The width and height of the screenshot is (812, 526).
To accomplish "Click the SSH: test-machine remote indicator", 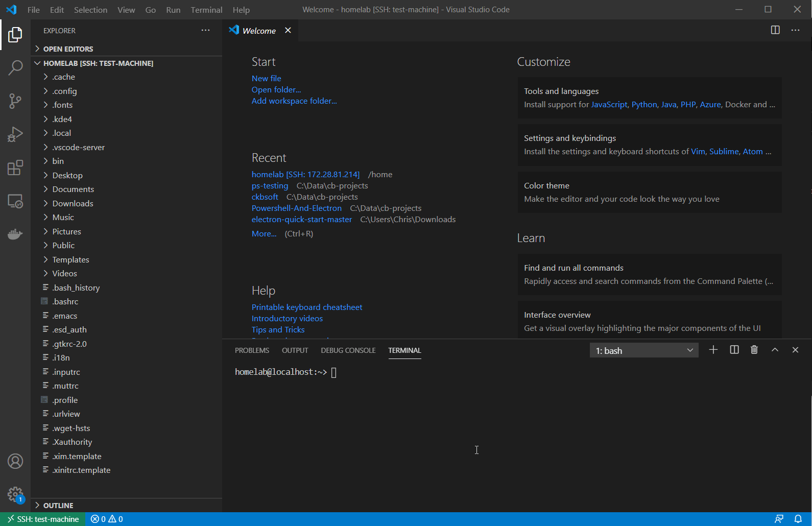I will [x=43, y=519].
